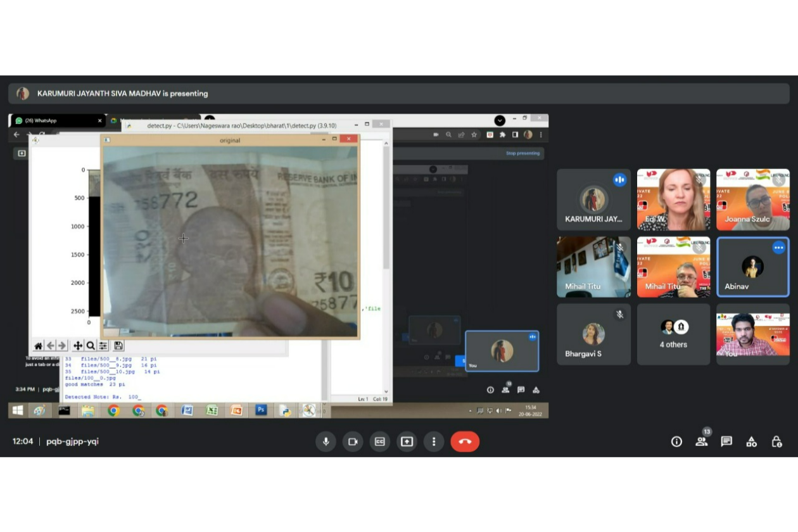The width and height of the screenshot is (798, 532).
Task: Click the Present now screen-share icon
Action: [407, 441]
